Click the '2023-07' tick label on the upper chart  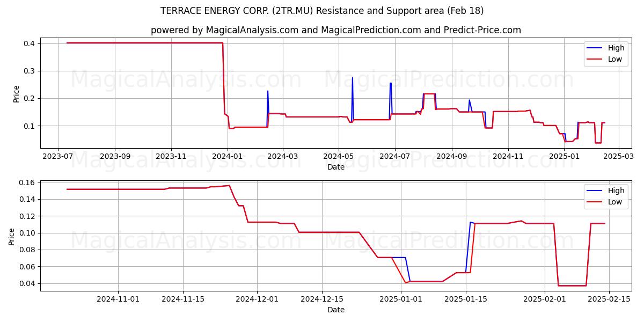[x=58, y=156]
